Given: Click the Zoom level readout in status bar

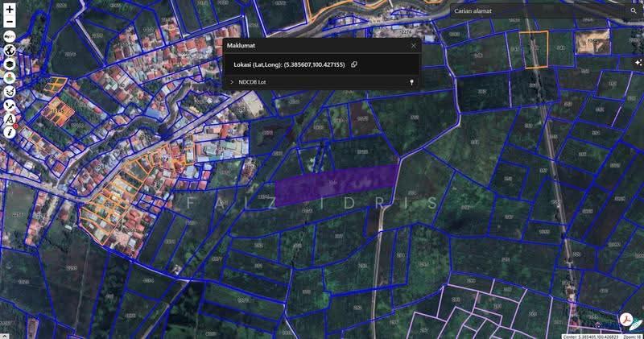Looking at the screenshot, I should 633,337.
